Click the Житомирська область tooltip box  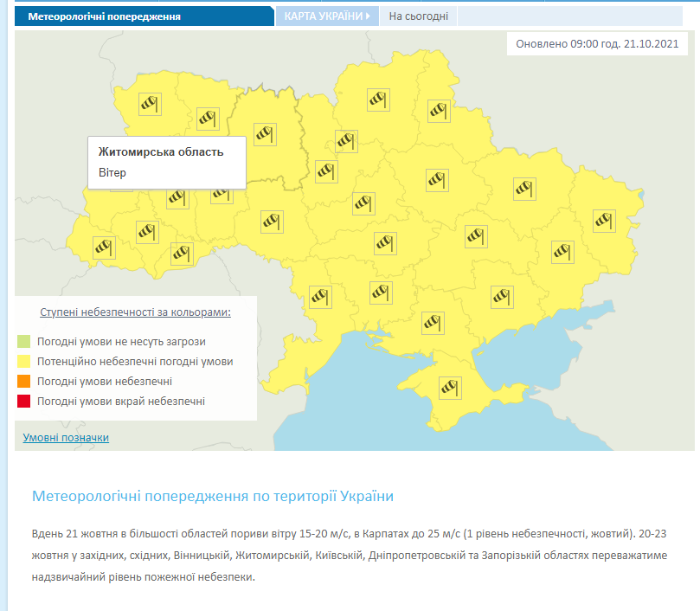167,162
